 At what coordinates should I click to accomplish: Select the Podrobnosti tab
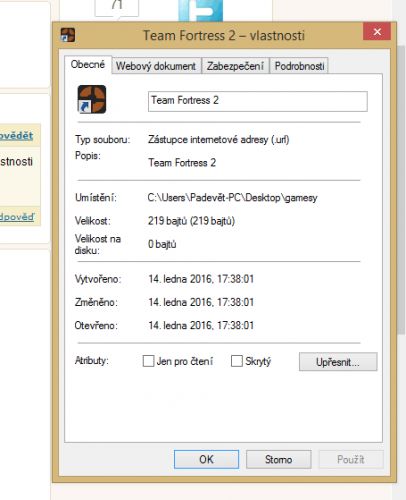299,66
